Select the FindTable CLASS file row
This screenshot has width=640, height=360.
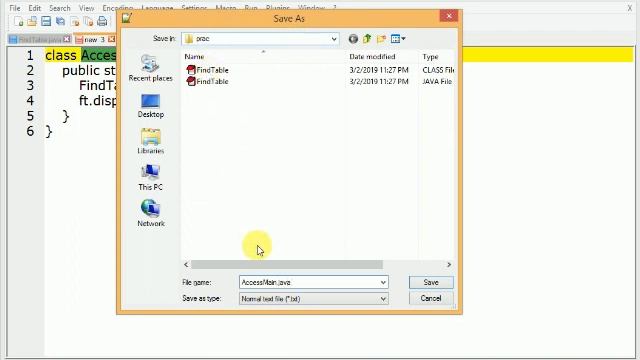click(318, 70)
